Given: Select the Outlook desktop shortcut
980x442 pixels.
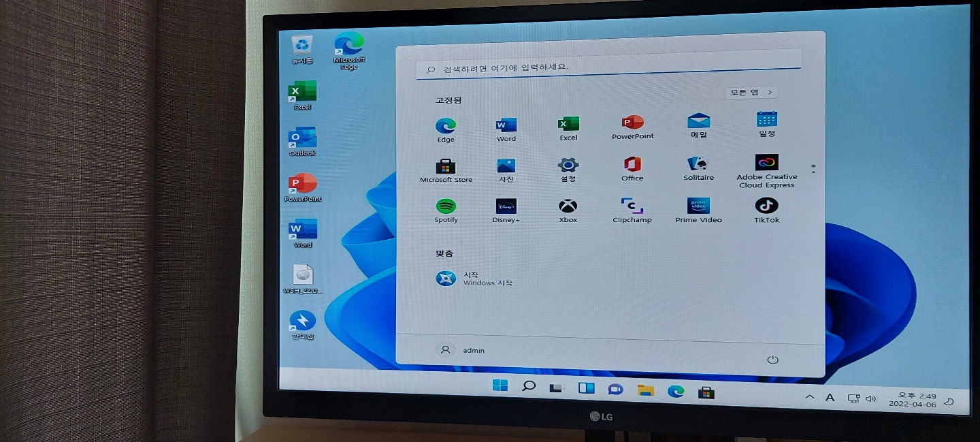Looking at the screenshot, I should point(302,142).
